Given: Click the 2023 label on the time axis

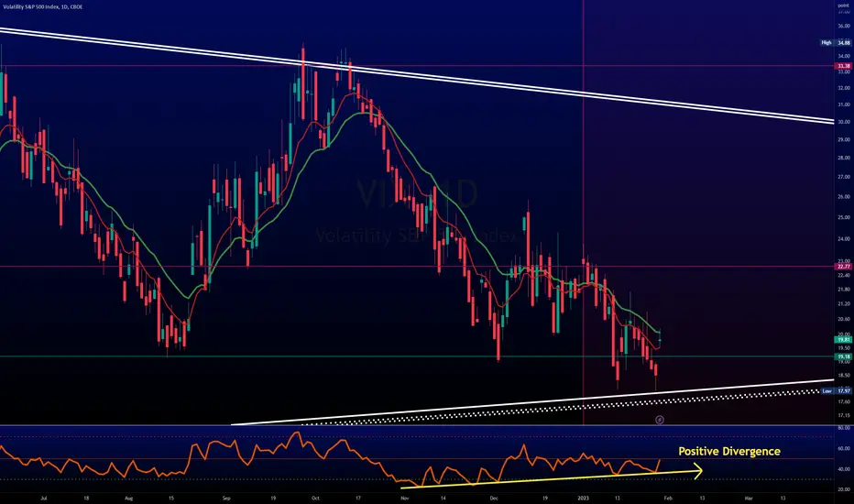Looking at the screenshot, I should pyautogui.click(x=584, y=498).
